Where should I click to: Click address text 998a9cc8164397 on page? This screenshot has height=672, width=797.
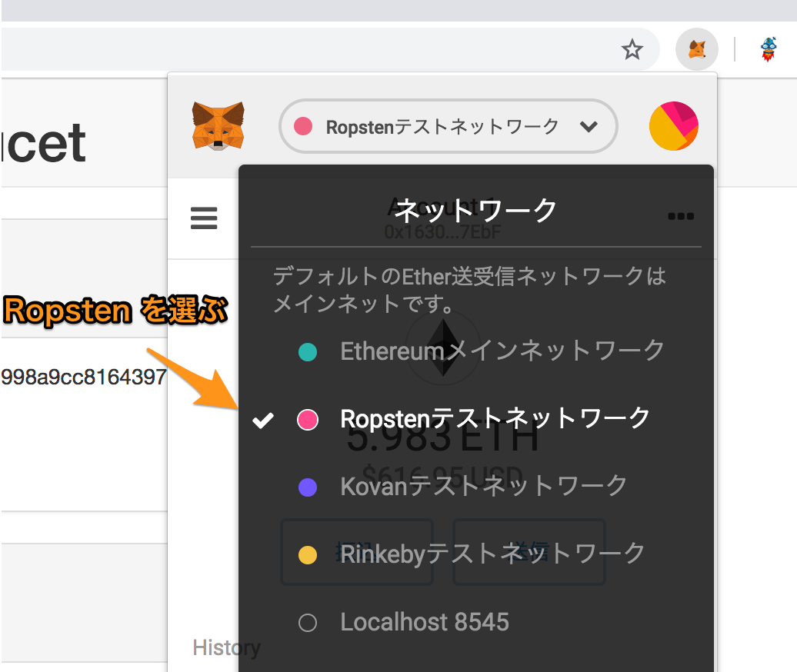tap(84, 377)
